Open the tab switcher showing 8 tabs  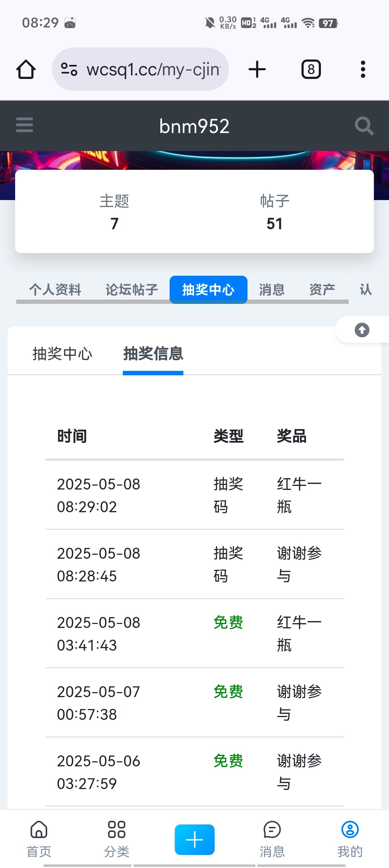[x=311, y=69]
